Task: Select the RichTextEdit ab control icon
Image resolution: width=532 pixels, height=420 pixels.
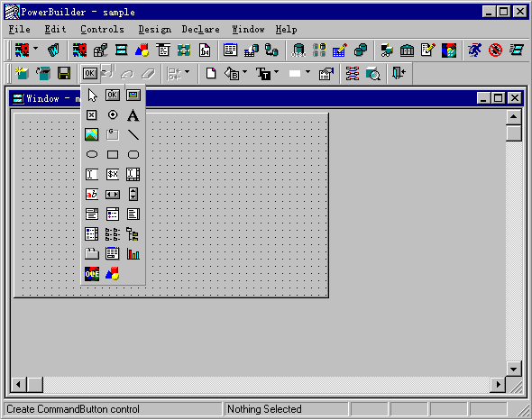Action: pos(92,195)
